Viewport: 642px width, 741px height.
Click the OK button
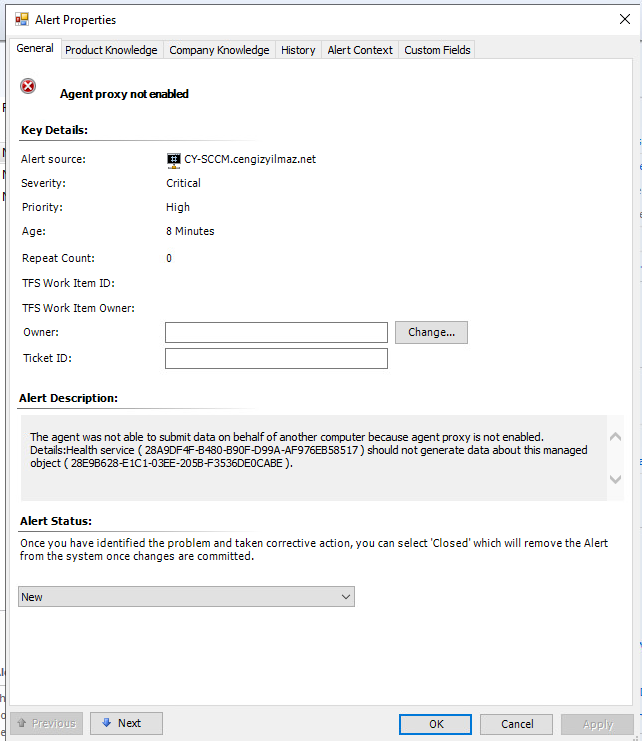point(435,724)
